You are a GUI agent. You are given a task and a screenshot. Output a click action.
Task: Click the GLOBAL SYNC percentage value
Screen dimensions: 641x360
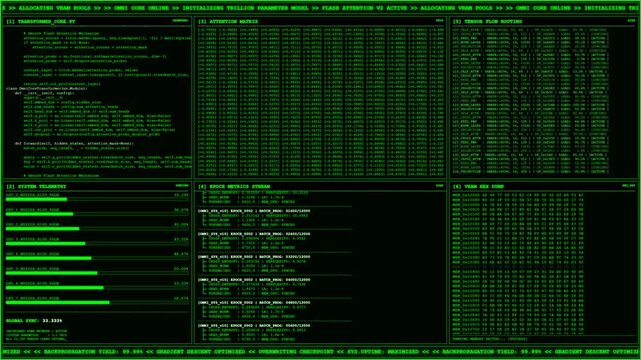(x=52, y=321)
